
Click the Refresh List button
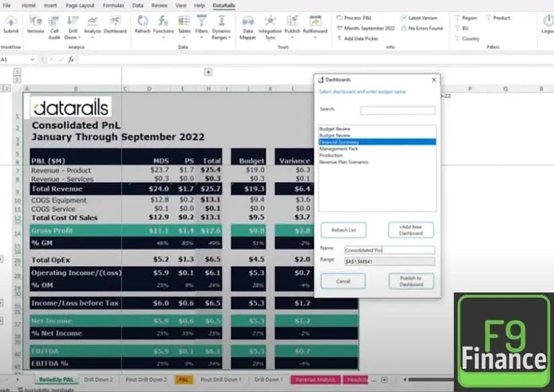[343, 230]
